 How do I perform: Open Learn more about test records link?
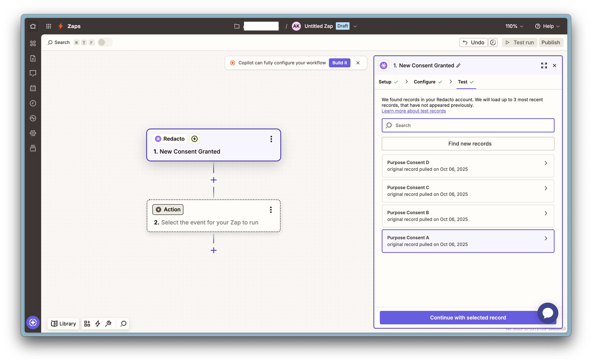414,111
